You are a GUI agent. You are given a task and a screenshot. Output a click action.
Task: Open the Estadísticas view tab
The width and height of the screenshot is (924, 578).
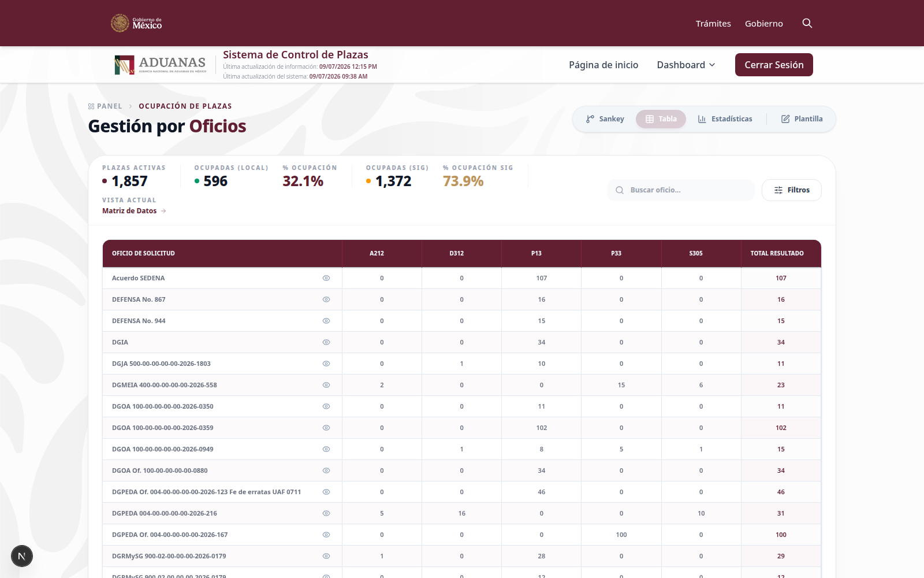click(725, 119)
